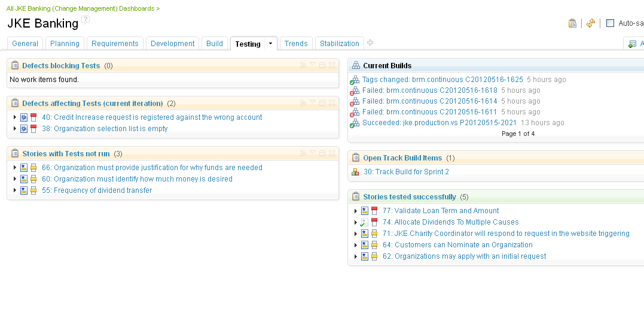Viewport: 644px width, 315px height.
Task: Click the help icon next to JKE Banking
Action: point(85,20)
